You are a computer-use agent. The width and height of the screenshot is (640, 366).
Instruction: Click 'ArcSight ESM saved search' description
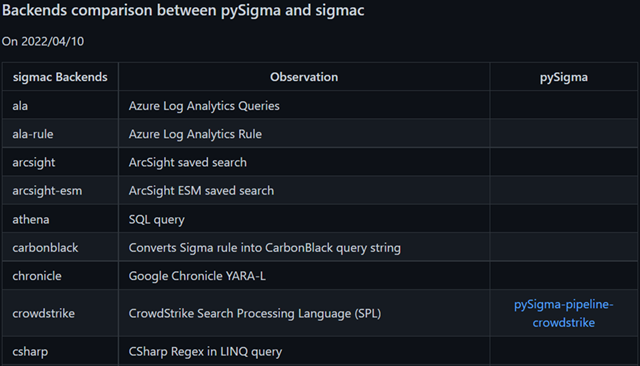click(x=201, y=191)
